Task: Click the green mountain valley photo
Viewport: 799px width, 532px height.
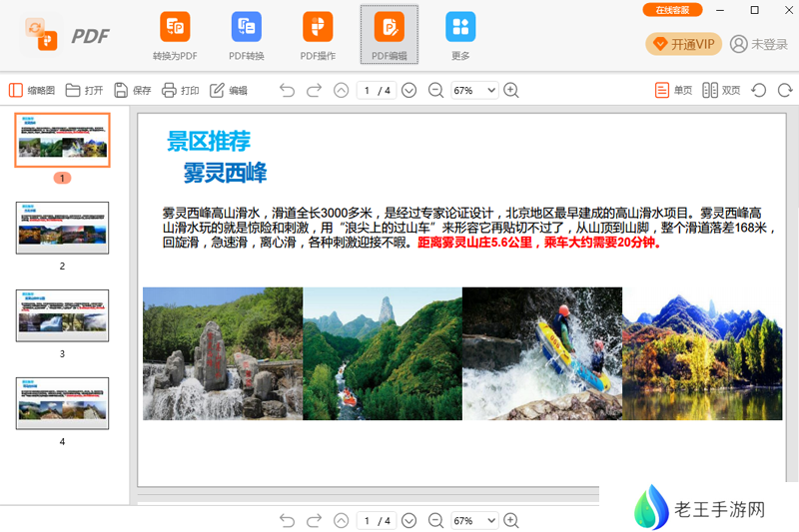Action: click(383, 353)
